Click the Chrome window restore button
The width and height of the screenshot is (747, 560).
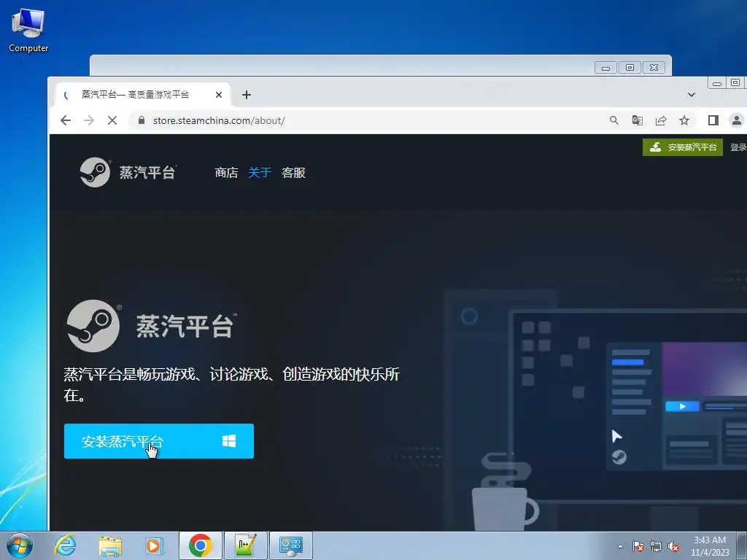[735, 83]
